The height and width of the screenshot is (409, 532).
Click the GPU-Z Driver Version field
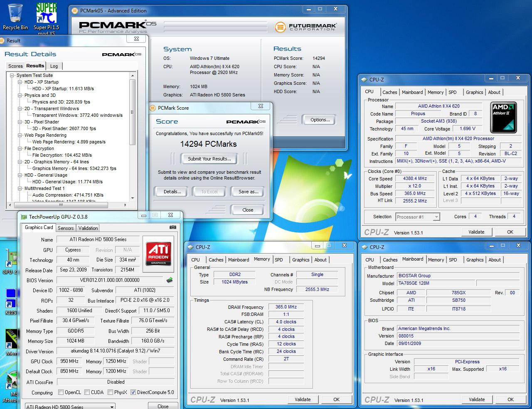[116, 351]
